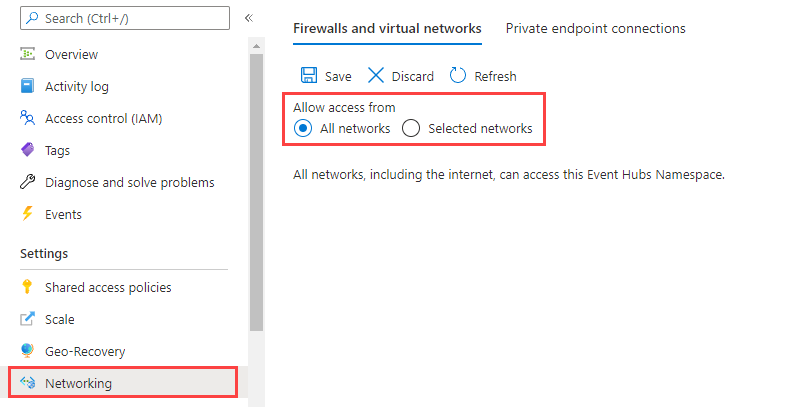800x407 pixels.
Task: Choose the Selected networks radio option
Action: coord(411,129)
